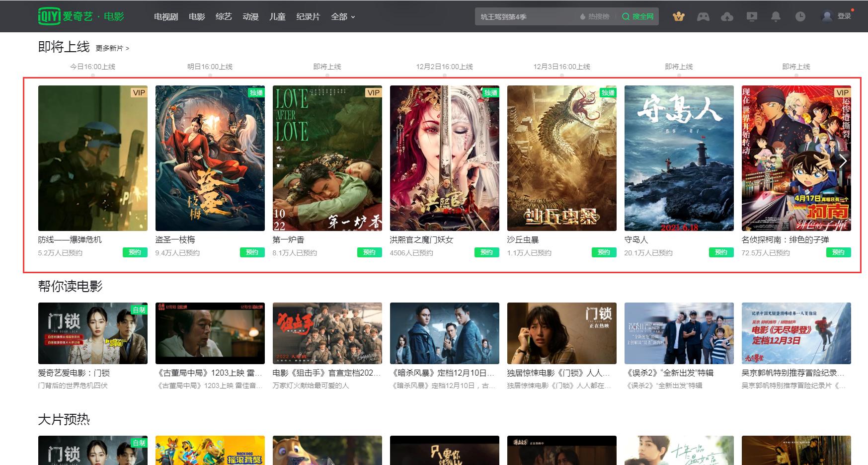
Task: Open the 综艺 menu item
Action: [x=224, y=16]
